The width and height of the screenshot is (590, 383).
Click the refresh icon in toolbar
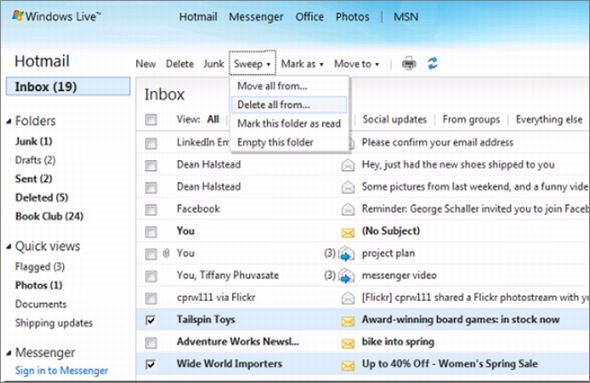point(432,63)
